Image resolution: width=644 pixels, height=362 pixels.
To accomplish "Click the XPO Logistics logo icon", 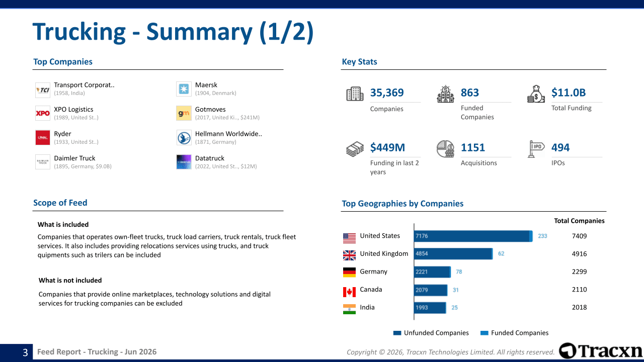I will [43, 113].
